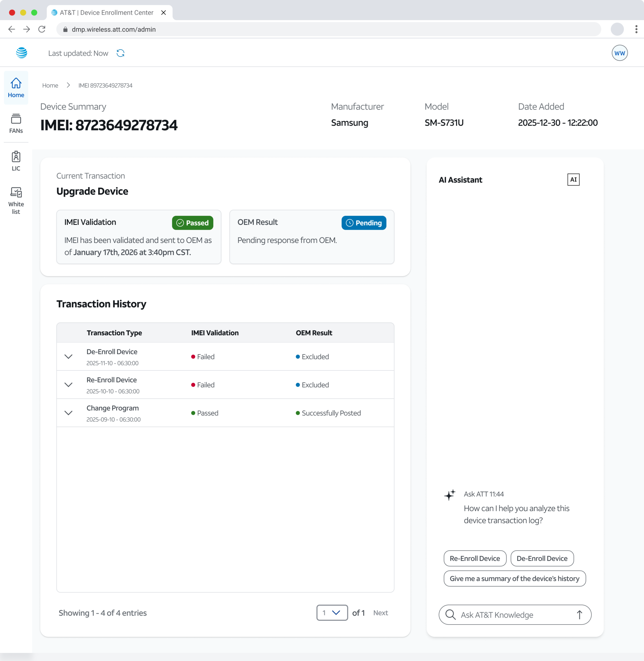
Task: Click Showing 1 - 4 of 4 entries
Action: click(103, 613)
